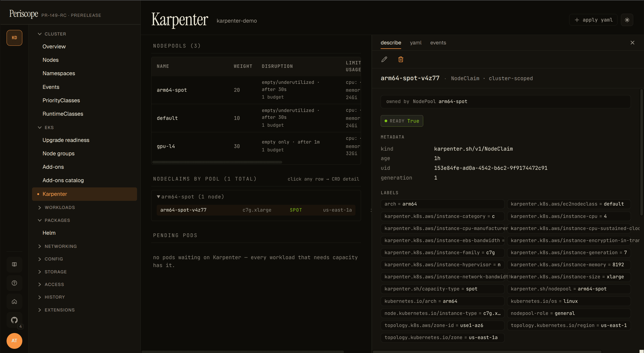Screen dimensions: 644x353
Task: Expand the CONFIG section
Action: pos(51,259)
